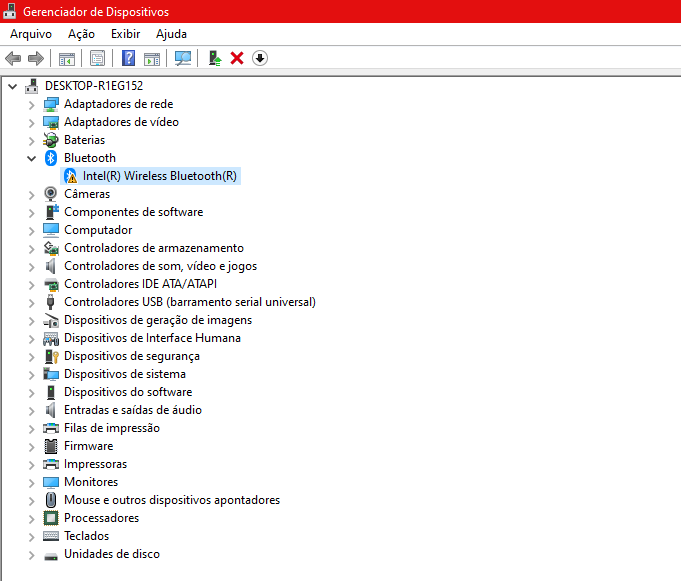Screen dimensions: 681x581
Task: Click the red X uninstall device icon
Action: click(x=237, y=58)
